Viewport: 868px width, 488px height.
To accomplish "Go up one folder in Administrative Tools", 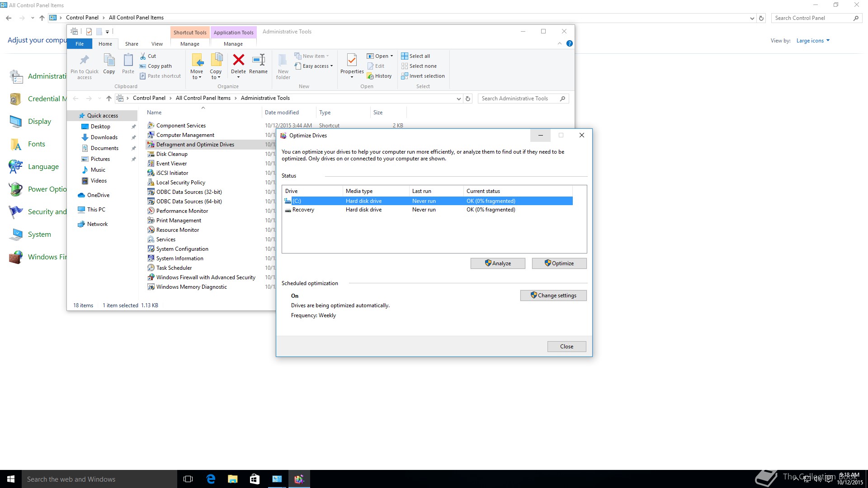I will point(108,99).
